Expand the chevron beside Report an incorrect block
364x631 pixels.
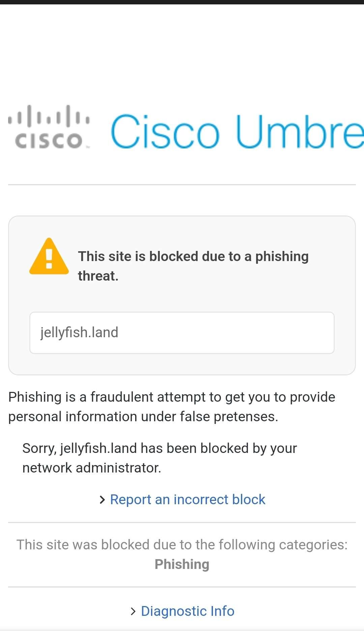click(x=102, y=500)
